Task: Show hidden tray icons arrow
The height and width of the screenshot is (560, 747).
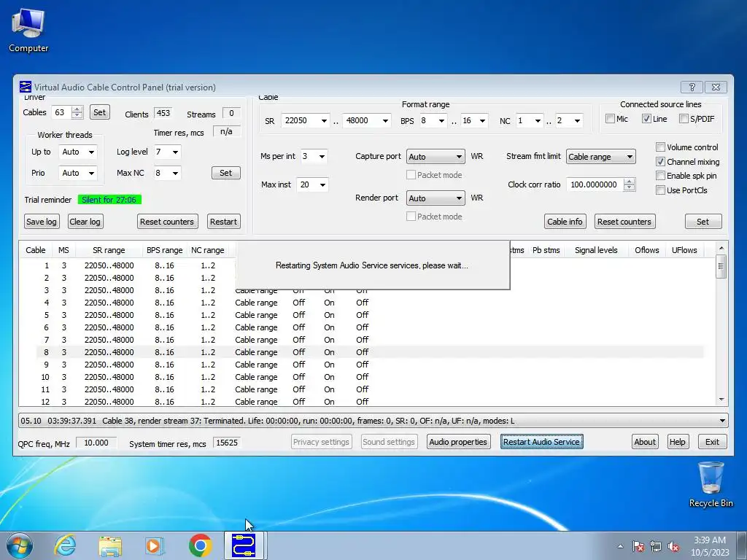Action: pyautogui.click(x=620, y=546)
